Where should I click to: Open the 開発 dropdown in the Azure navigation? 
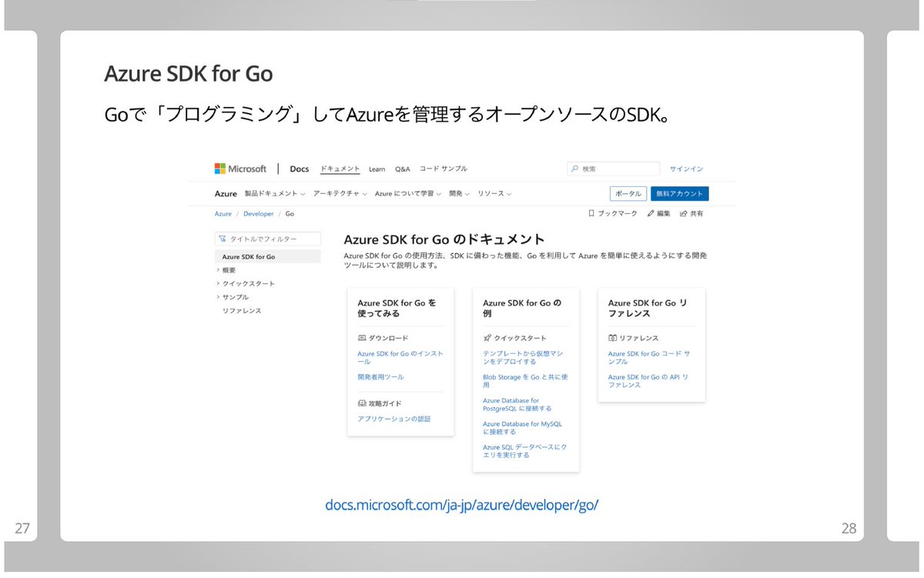(x=457, y=192)
